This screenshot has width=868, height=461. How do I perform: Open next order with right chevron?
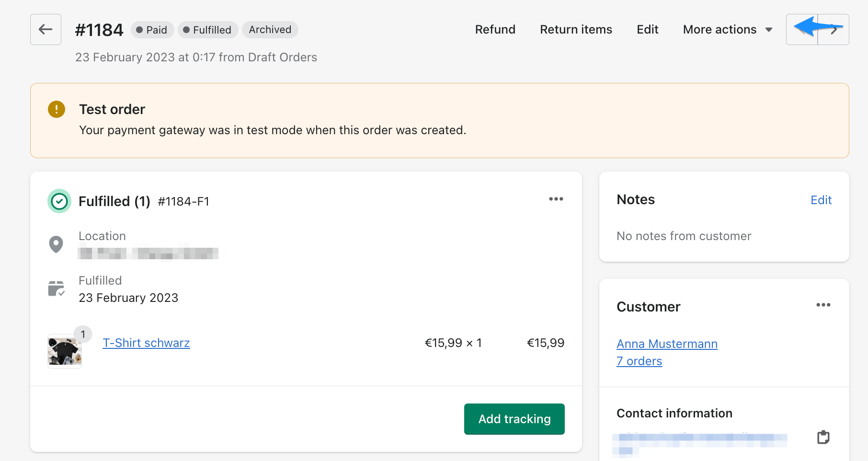834,30
